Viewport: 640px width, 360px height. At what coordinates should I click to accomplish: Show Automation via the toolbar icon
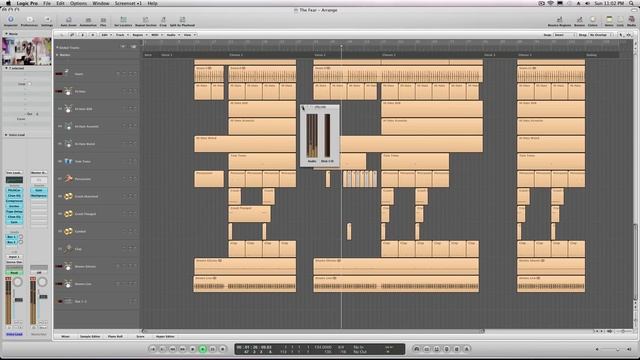[88, 20]
